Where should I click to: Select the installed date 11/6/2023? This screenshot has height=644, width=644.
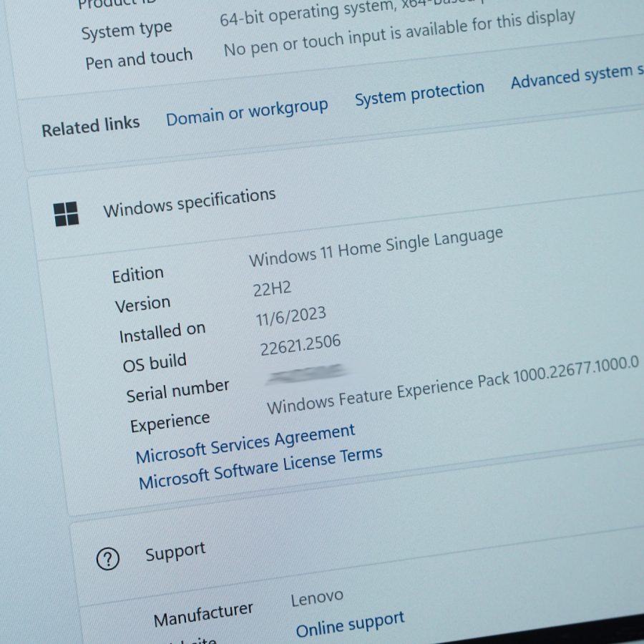coord(291,316)
